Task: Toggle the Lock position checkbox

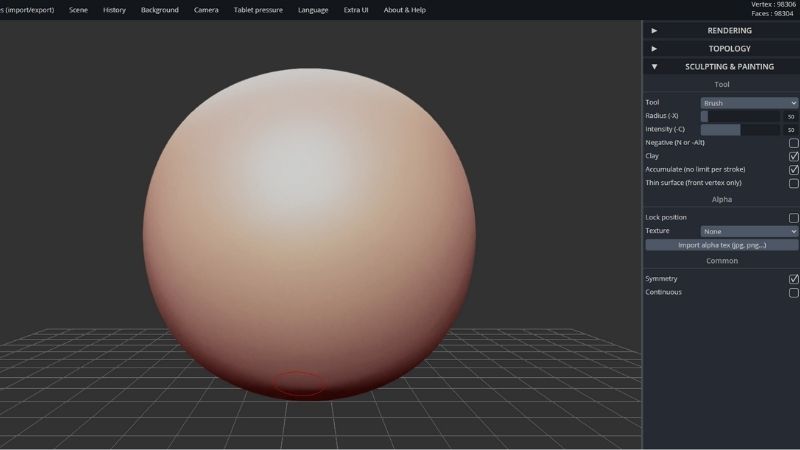Action: 794,217
